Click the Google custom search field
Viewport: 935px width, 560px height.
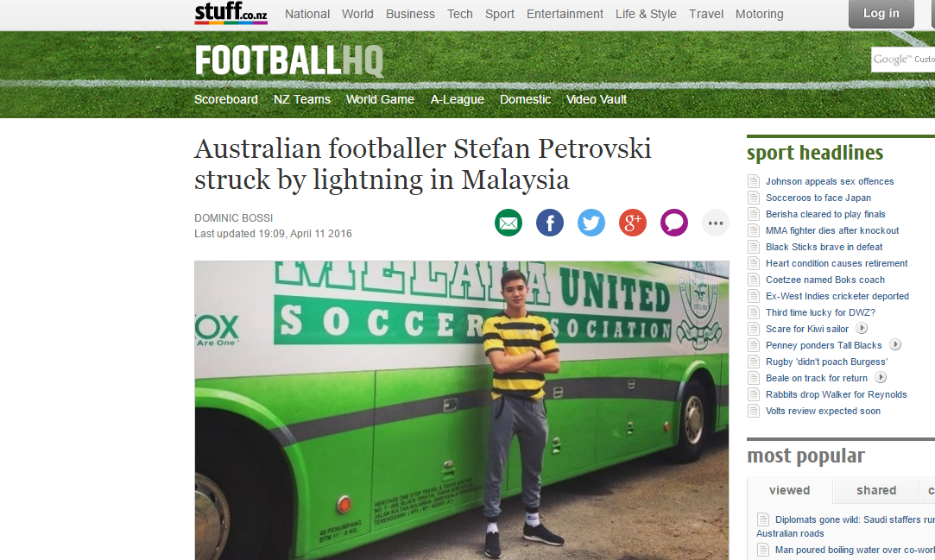[903, 60]
